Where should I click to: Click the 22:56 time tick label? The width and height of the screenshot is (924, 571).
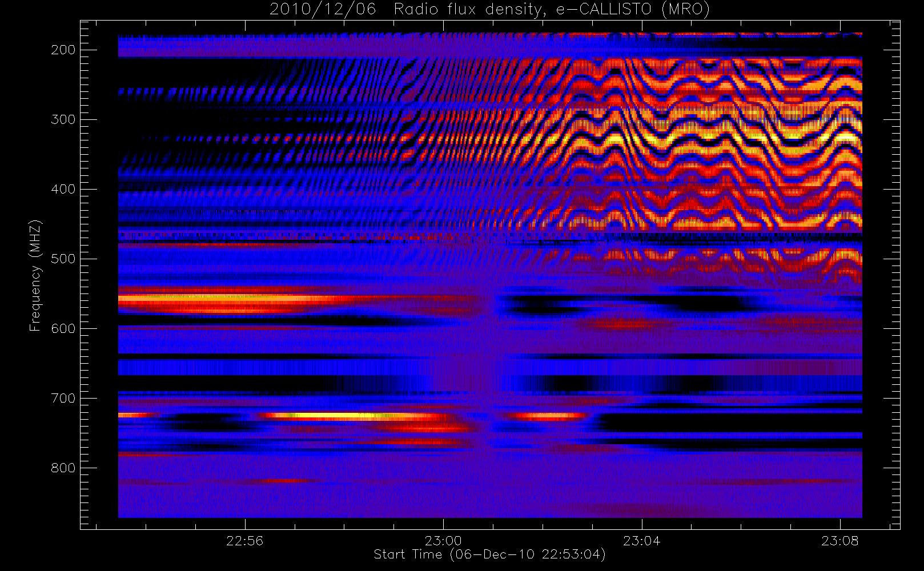(x=245, y=541)
